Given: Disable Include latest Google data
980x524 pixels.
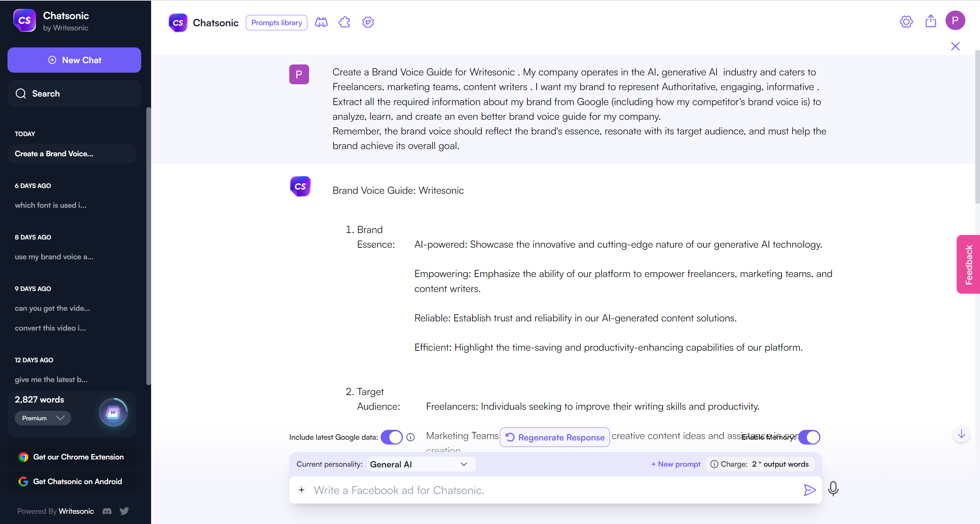Looking at the screenshot, I should click(x=391, y=437).
